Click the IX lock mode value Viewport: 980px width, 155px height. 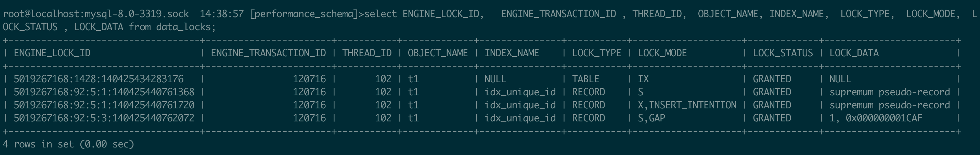point(643,79)
